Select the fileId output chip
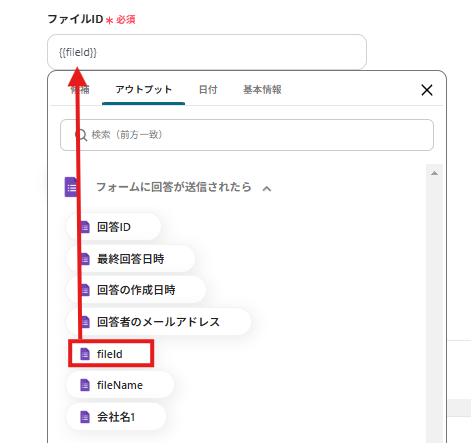 111,354
